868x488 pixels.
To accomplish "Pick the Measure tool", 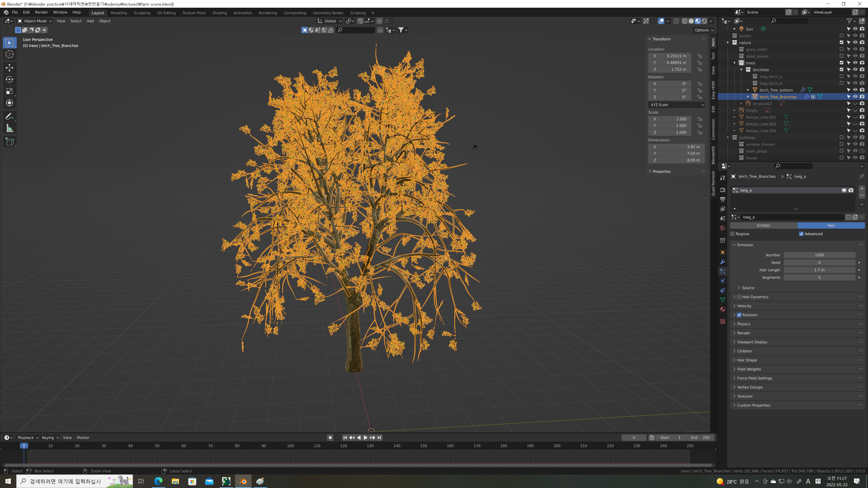I will 9,128.
